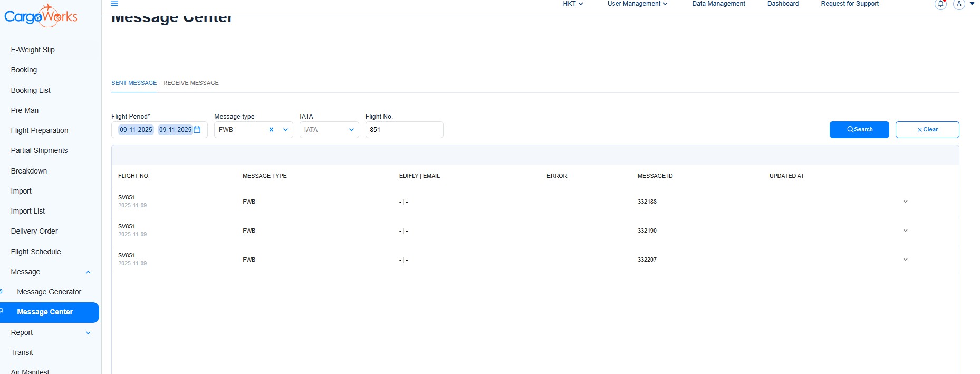This screenshot has height=374, width=980.
Task: Expand the row for message ID 332190
Action: click(905, 231)
